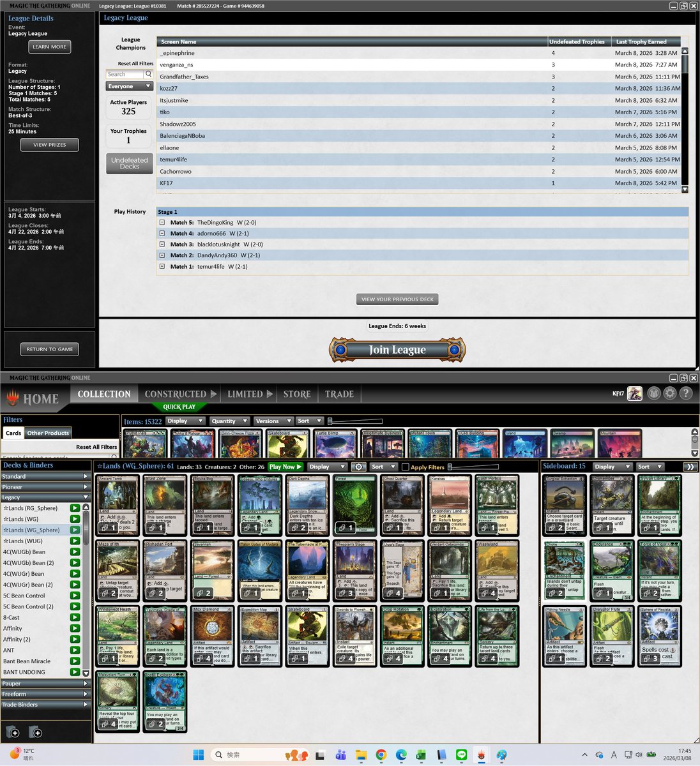Click the QUICK PLAY green tab
Image resolution: width=700 pixels, height=766 pixels.
pos(179,407)
